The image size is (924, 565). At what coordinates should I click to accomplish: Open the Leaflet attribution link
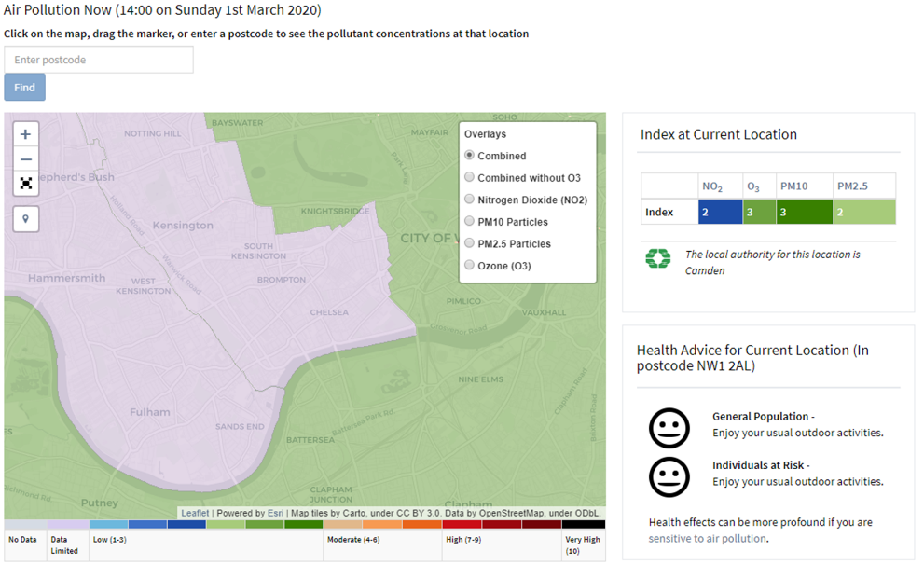[x=195, y=513]
